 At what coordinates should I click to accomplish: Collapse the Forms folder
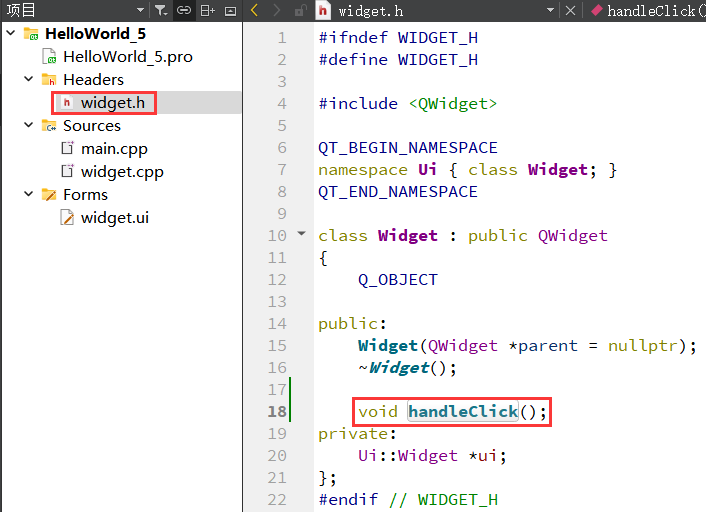point(28,194)
